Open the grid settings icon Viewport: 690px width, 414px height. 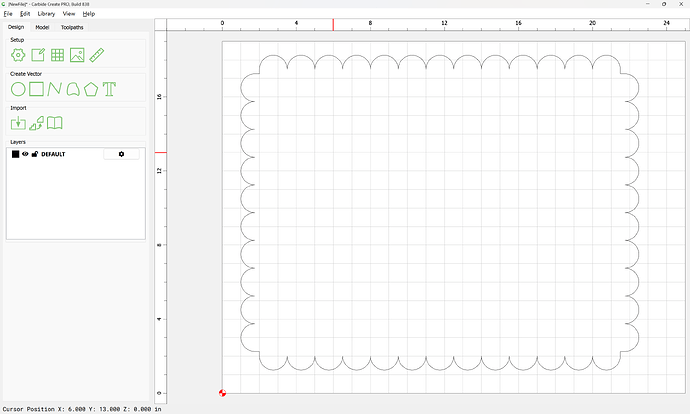pyautogui.click(x=57, y=55)
